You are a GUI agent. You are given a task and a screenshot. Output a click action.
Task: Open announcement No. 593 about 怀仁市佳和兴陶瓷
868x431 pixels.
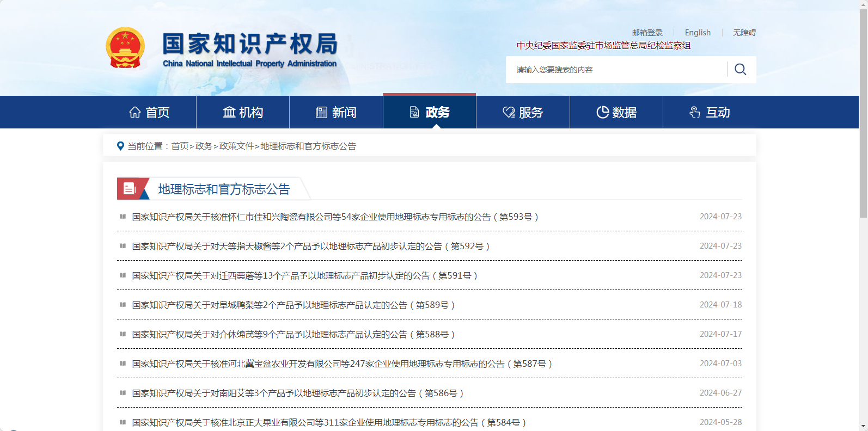335,217
